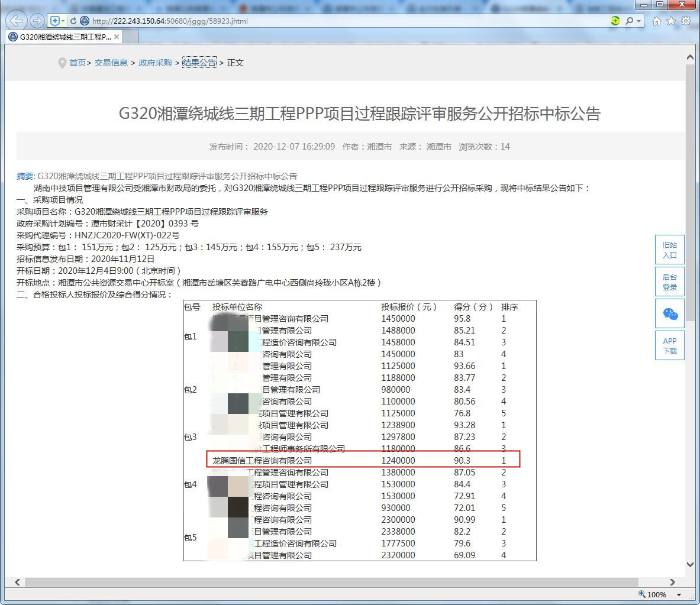Open the browser Home page icon
This screenshot has width=700, height=605.
pos(656,21)
